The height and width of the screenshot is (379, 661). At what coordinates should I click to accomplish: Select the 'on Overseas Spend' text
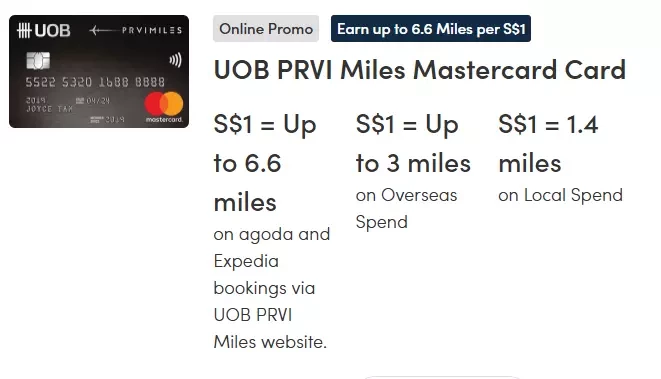tap(406, 209)
